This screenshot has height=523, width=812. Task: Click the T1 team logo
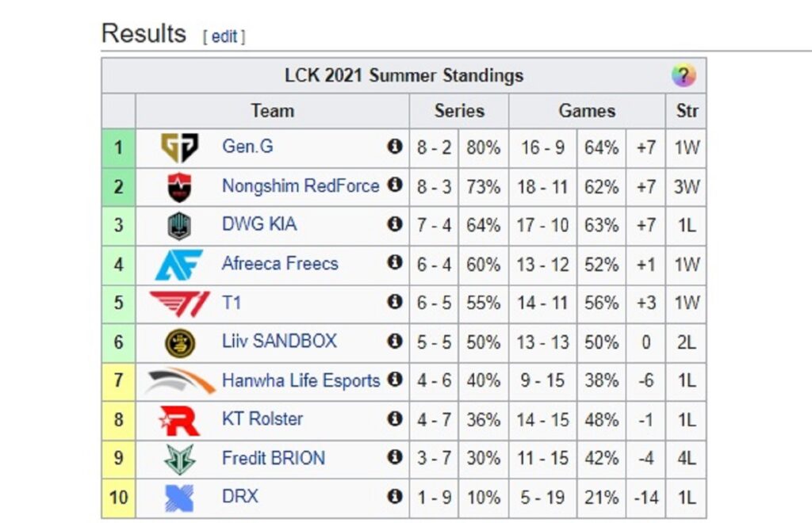[180, 303]
